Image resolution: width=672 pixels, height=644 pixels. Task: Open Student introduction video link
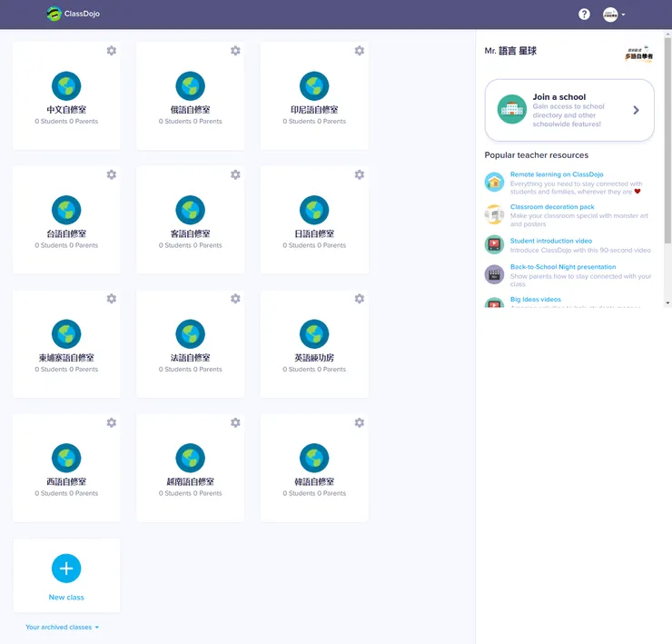(x=551, y=241)
